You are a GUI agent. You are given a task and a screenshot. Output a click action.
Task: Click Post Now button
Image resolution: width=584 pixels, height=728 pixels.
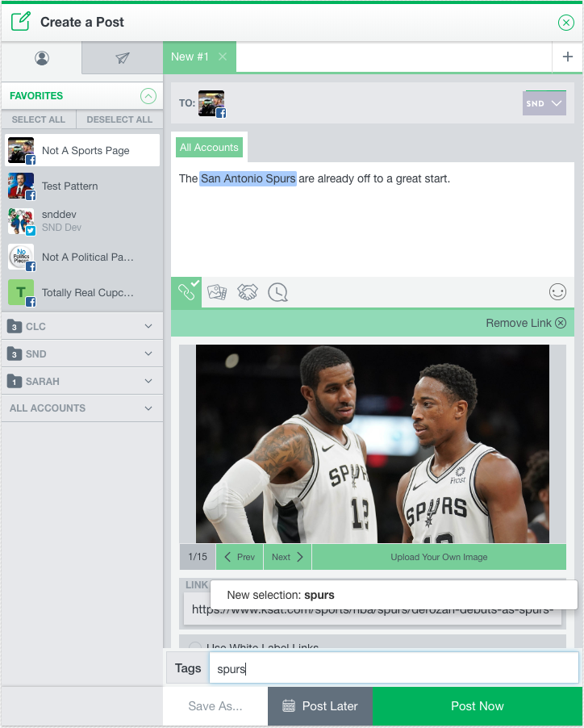point(478,706)
